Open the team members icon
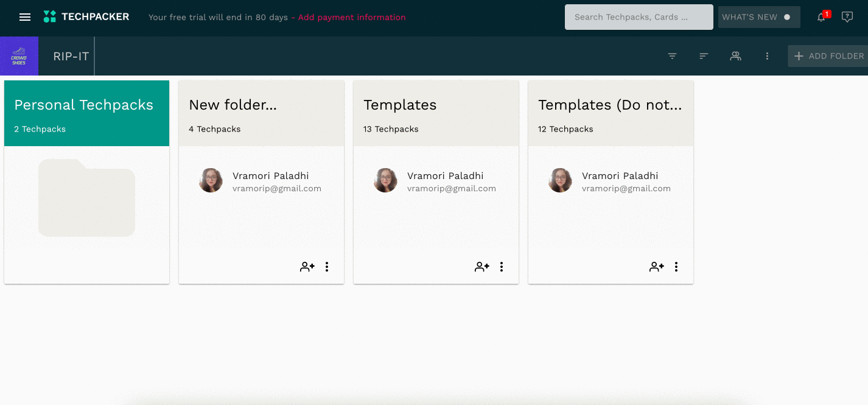Viewport: 868px width, 405px height. [735, 56]
